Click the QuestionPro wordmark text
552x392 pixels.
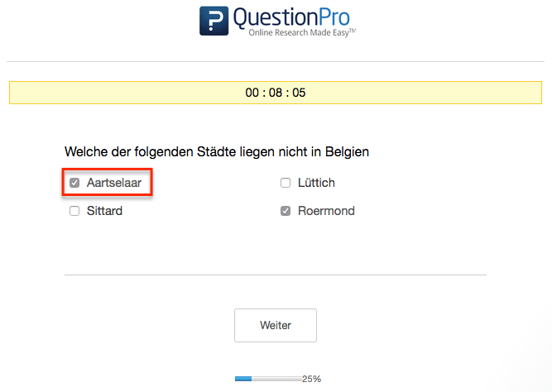tap(291, 17)
